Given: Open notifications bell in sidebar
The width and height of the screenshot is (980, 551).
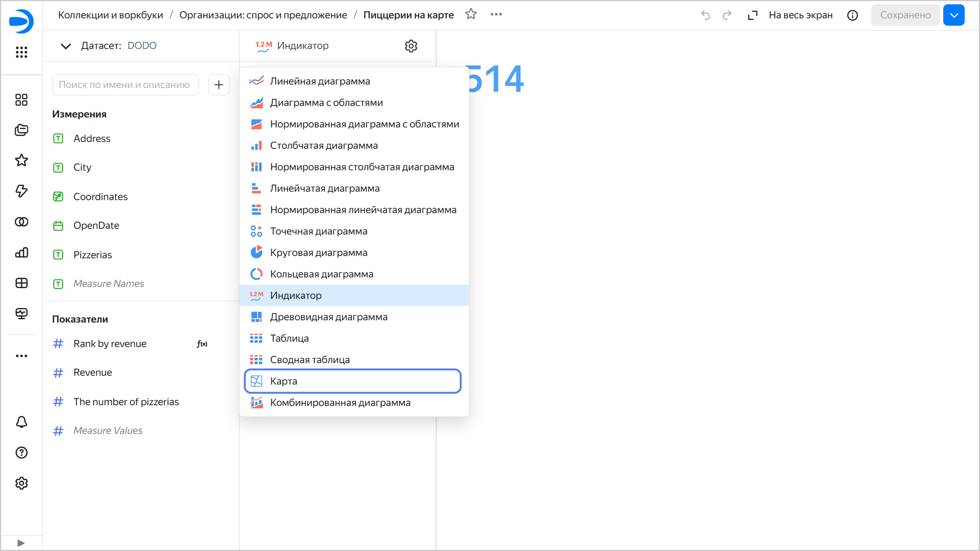Looking at the screenshot, I should point(21,422).
